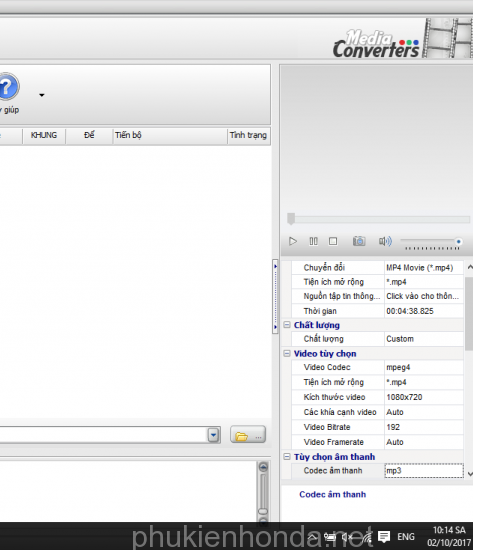This screenshot has height=559, width=484.
Task: Click the Kích thước video value 1080x720
Action: (424, 398)
